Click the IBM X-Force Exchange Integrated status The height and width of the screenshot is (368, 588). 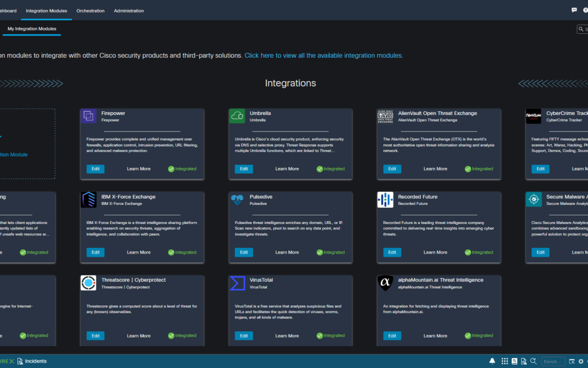click(x=182, y=252)
